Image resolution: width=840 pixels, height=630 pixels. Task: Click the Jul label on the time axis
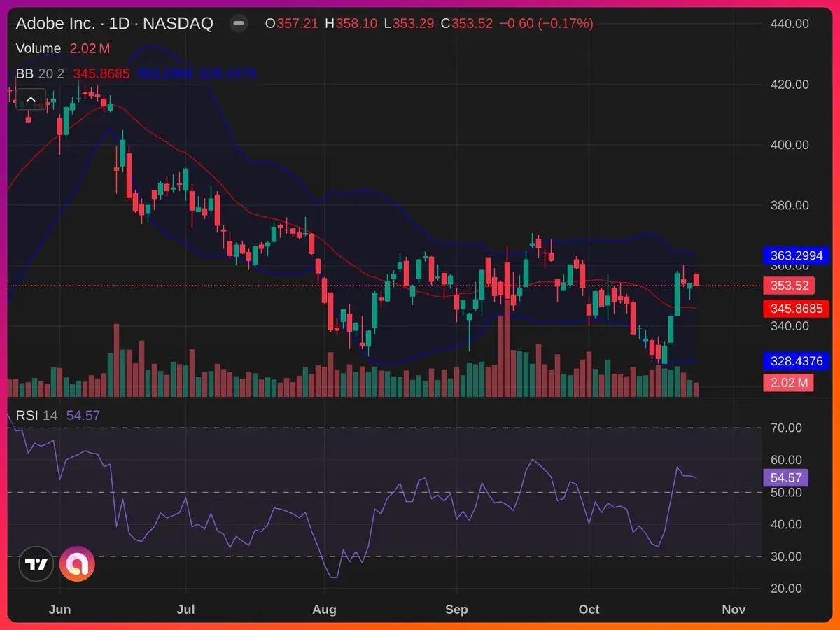tap(185, 610)
